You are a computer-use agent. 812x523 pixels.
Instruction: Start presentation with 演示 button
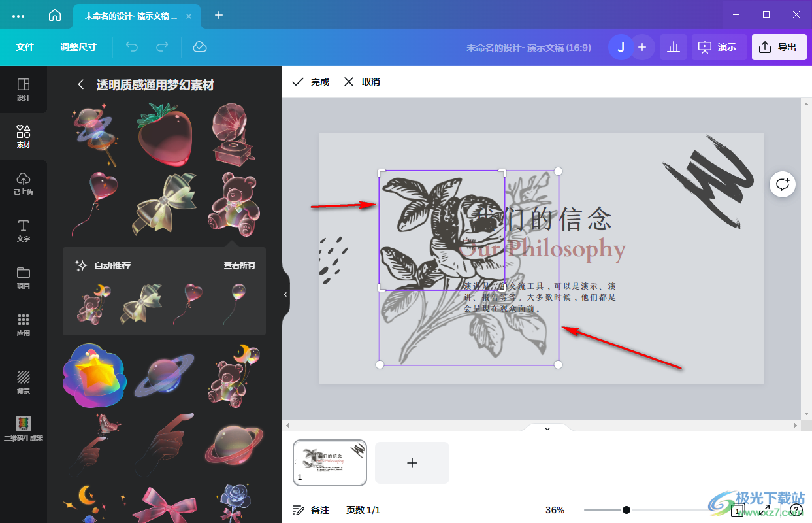718,47
